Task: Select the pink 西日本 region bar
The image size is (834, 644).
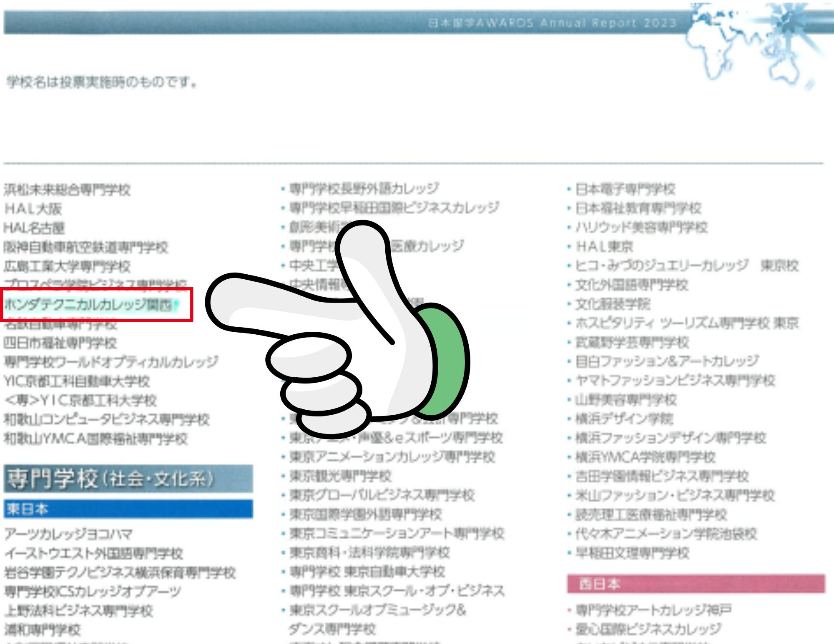Action: click(x=696, y=584)
